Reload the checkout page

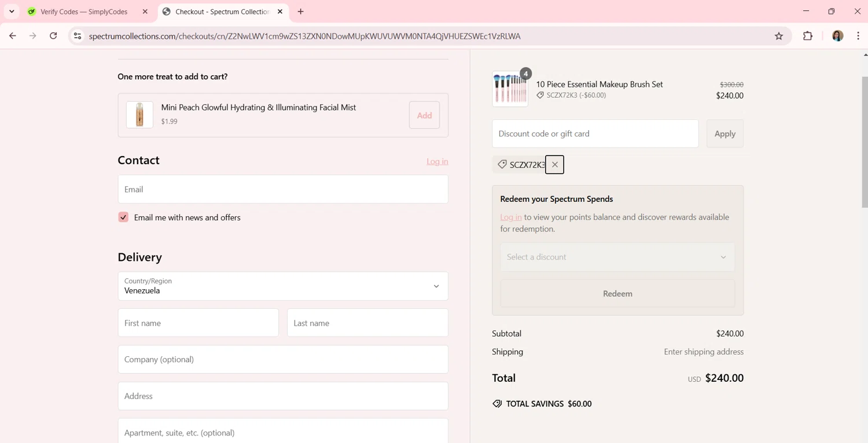pos(53,36)
